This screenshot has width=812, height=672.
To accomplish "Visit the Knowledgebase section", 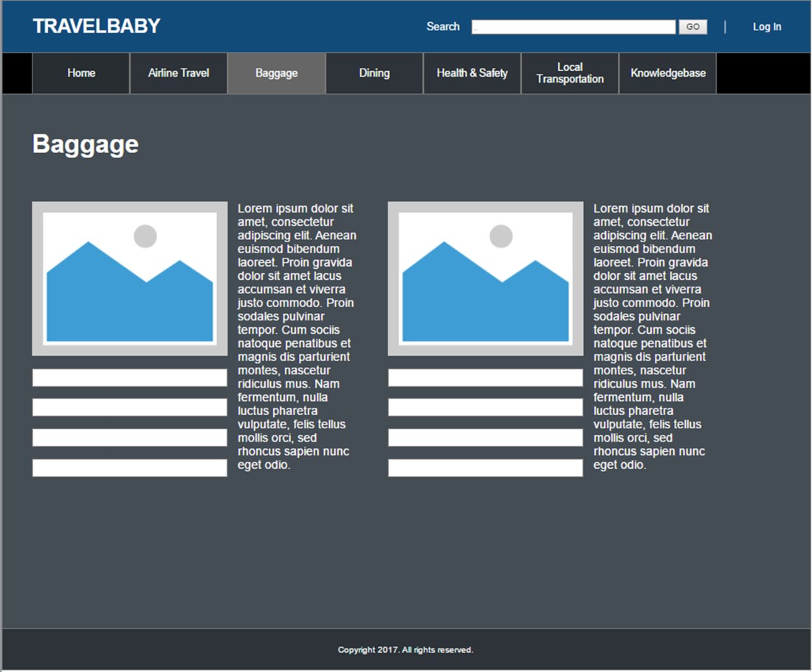I will pyautogui.click(x=667, y=72).
